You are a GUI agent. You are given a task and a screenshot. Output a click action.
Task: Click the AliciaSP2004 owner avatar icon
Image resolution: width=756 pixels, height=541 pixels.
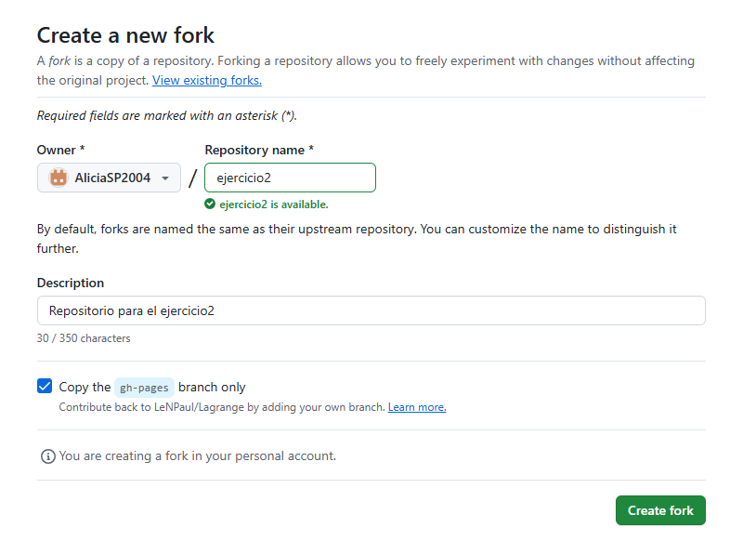tap(59, 178)
